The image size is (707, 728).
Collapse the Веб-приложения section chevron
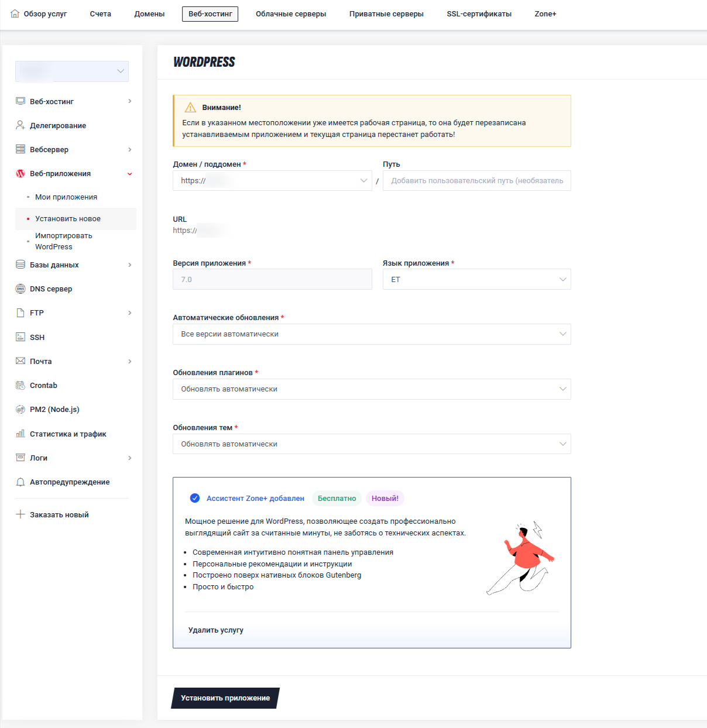pyautogui.click(x=130, y=174)
